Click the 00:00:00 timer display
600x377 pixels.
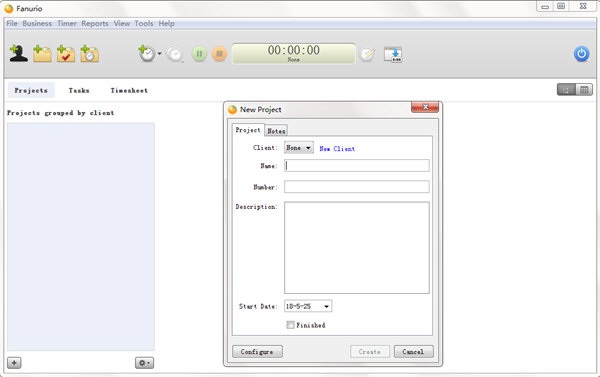point(293,53)
